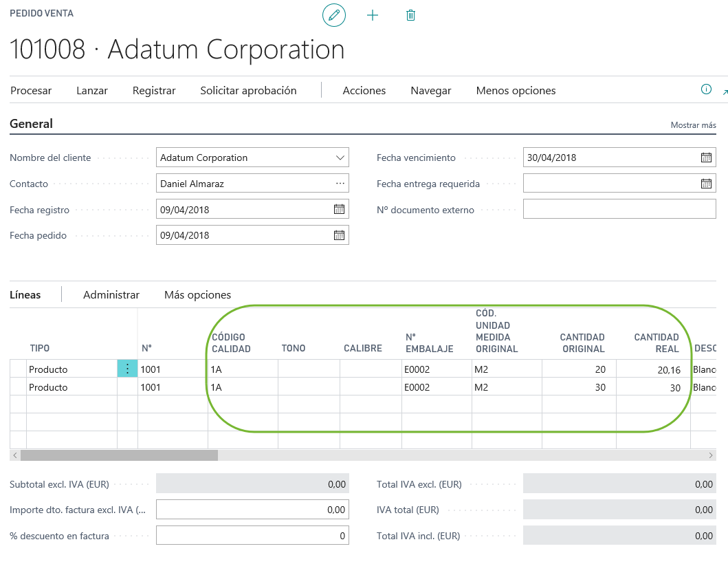
Task: Click Importe dto. factura excl. IVA field
Action: [252, 510]
